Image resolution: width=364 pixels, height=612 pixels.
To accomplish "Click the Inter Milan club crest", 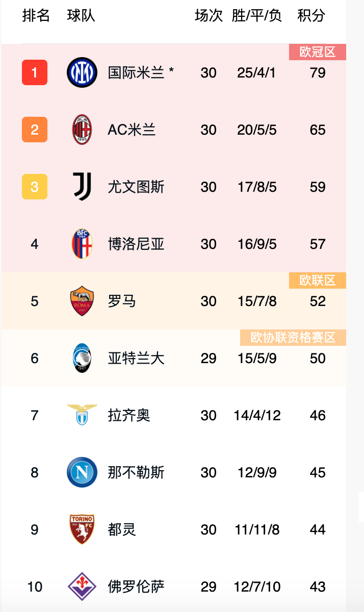I will click(x=82, y=73).
